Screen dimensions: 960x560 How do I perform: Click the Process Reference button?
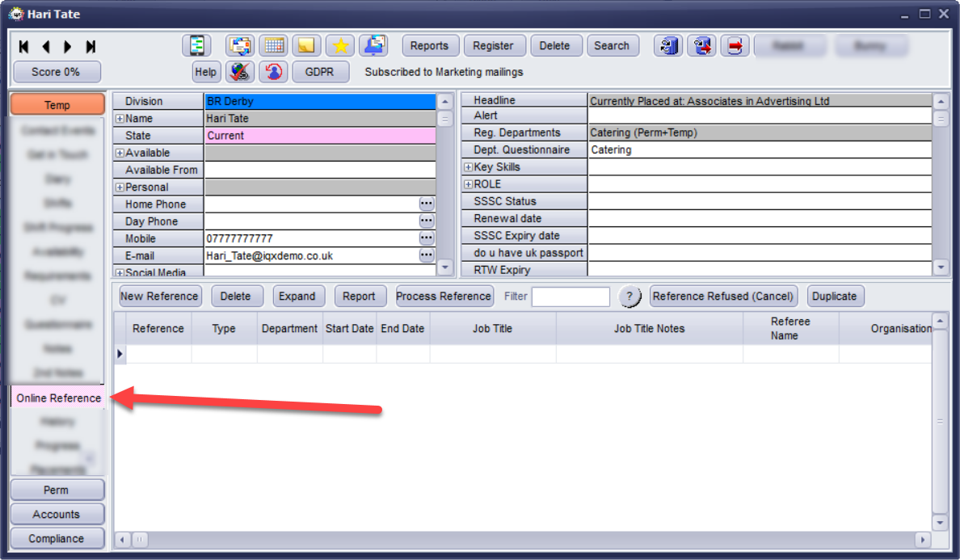click(x=444, y=297)
